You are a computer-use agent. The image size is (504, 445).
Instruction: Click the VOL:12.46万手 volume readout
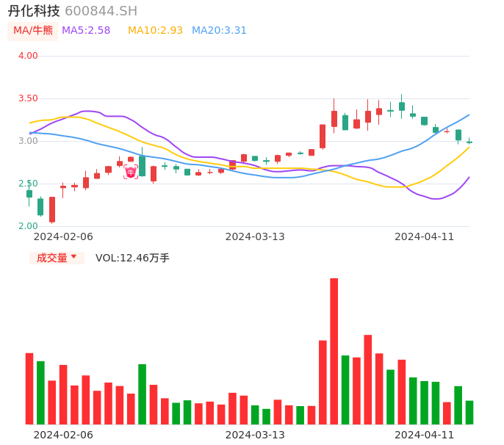coord(132,258)
